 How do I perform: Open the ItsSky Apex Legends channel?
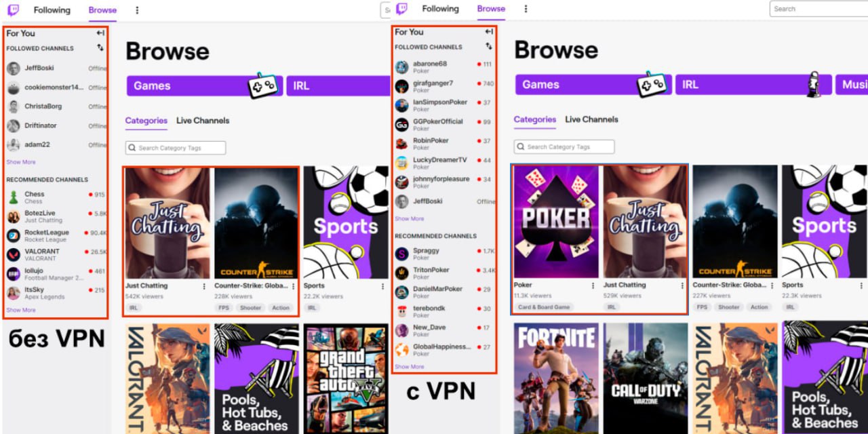45,293
